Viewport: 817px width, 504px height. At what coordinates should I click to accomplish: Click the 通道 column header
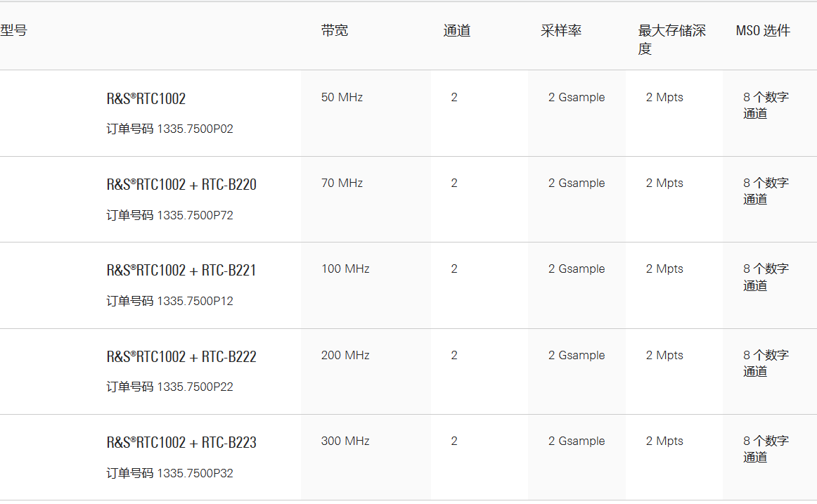[x=457, y=31]
